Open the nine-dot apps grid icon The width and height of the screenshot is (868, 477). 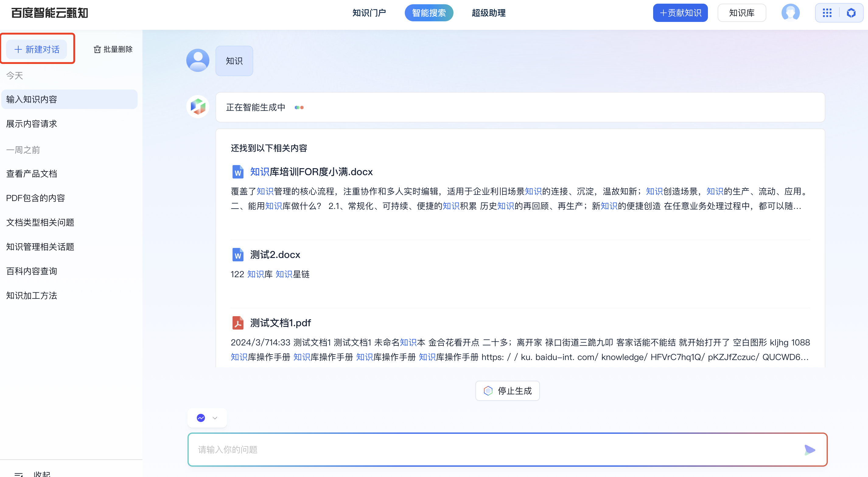[827, 13]
